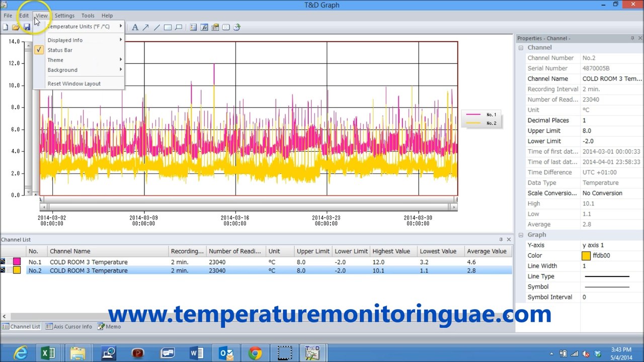Sort by Channel Name column header

click(x=108, y=251)
